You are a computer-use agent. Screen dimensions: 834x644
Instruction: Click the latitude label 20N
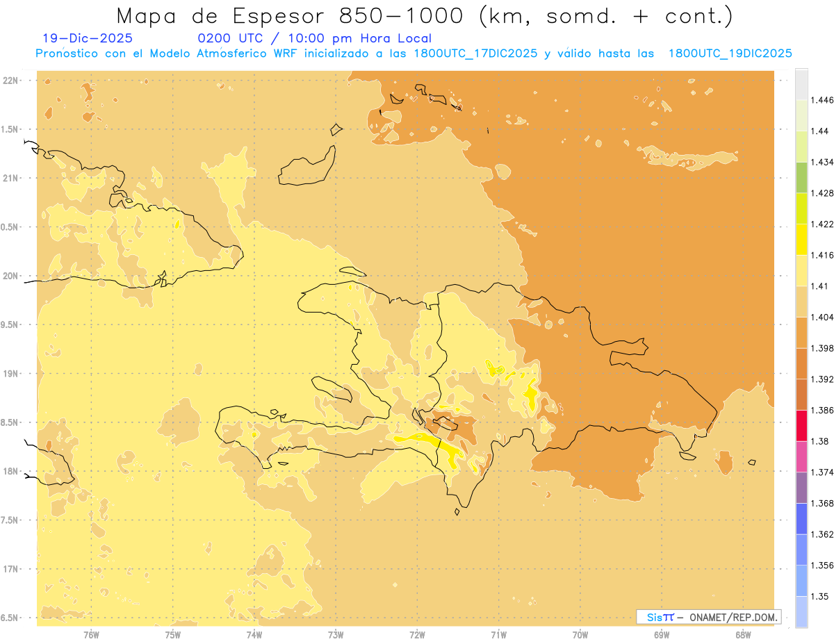10,276
